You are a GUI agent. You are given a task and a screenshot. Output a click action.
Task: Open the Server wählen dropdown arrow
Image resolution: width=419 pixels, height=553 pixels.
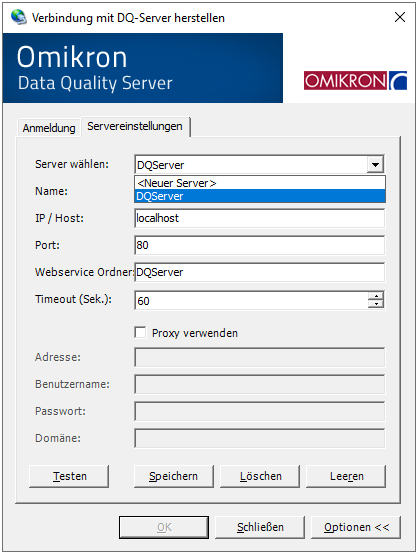click(x=375, y=165)
